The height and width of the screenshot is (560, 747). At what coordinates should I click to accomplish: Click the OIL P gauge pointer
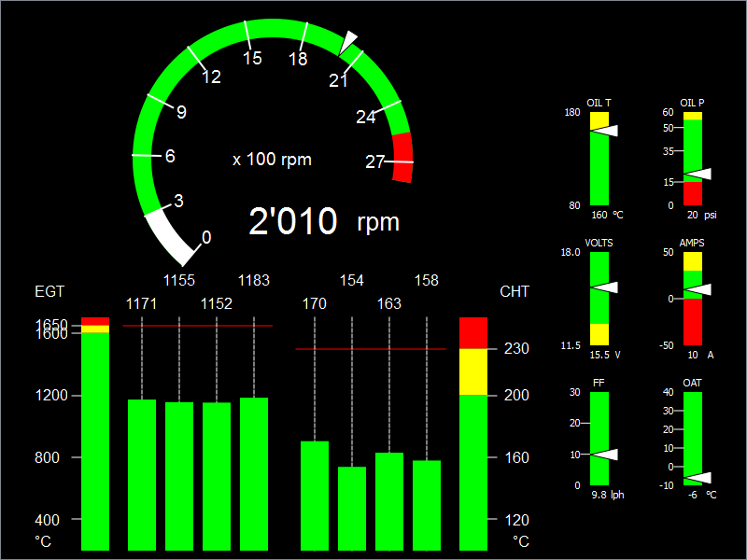(x=700, y=175)
